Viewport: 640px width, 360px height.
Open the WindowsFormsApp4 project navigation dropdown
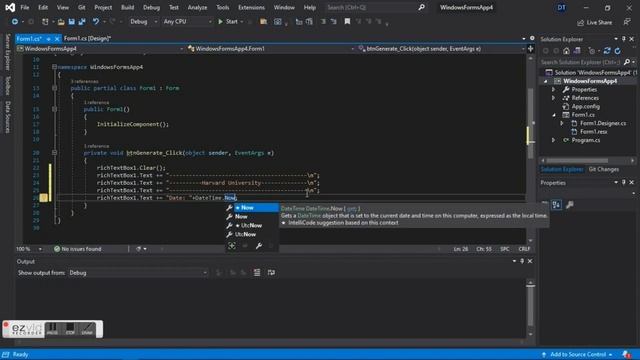tap(100, 49)
